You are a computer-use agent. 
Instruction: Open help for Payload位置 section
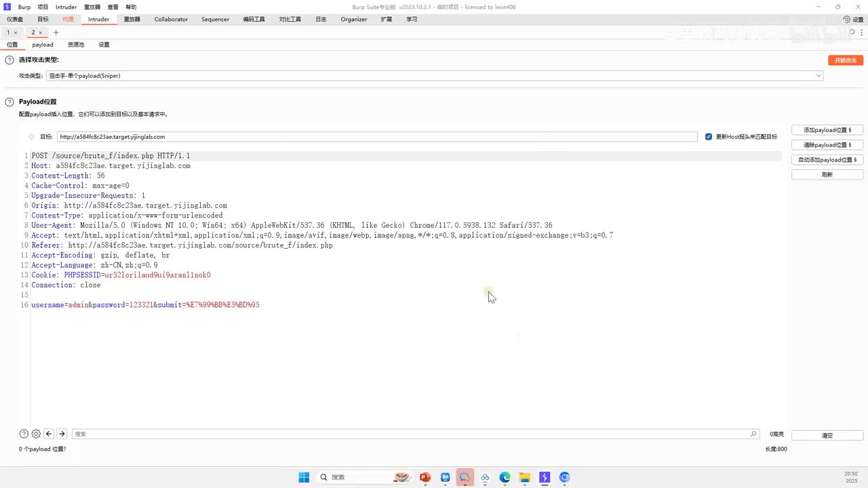click(9, 102)
